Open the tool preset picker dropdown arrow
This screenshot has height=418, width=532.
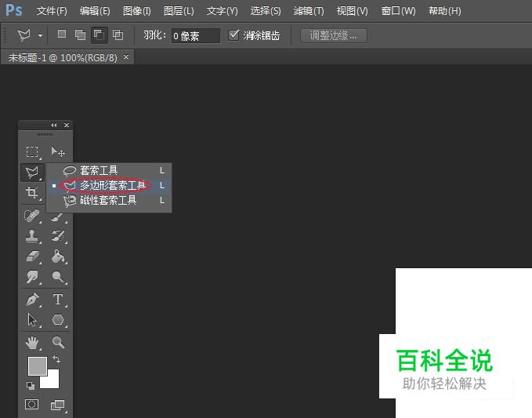40,35
